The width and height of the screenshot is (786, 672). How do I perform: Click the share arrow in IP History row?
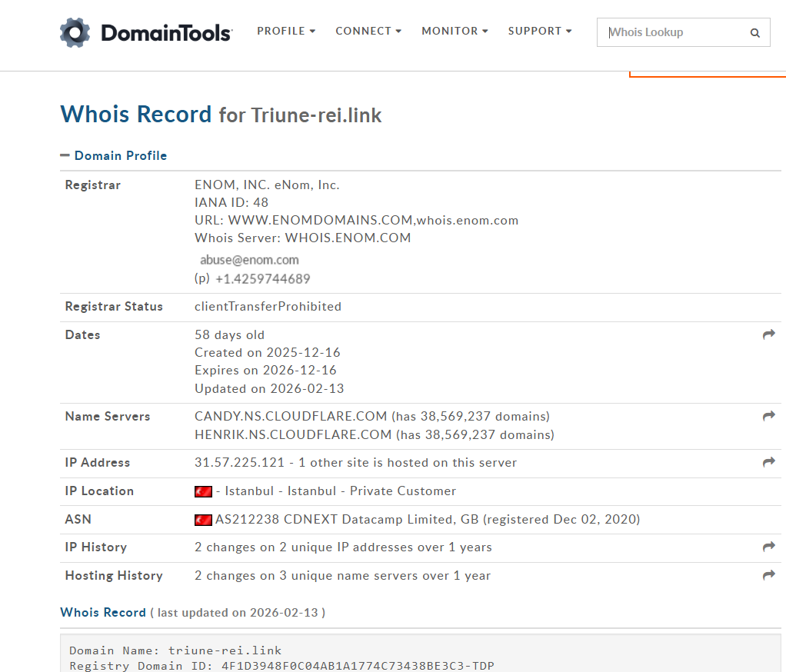click(769, 547)
